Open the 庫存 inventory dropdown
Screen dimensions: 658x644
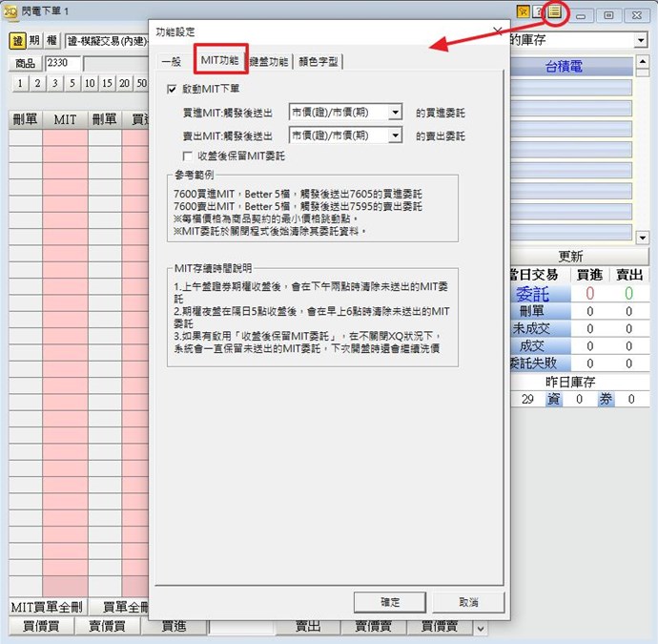(640, 40)
